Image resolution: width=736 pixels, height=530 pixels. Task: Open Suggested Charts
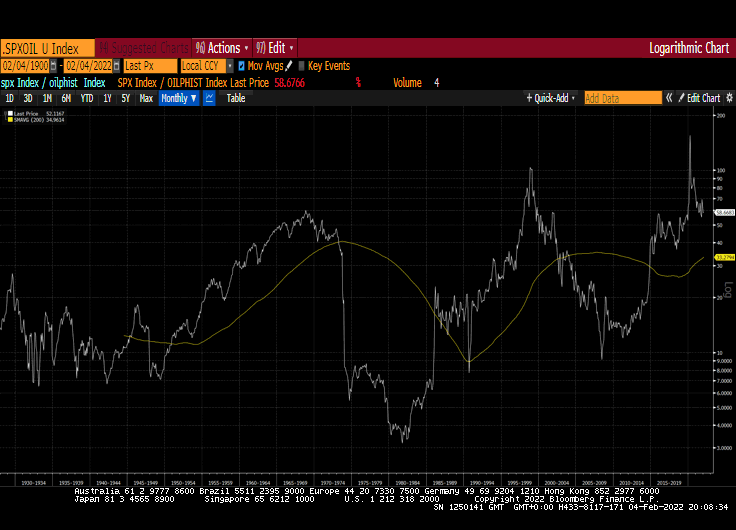tap(144, 48)
